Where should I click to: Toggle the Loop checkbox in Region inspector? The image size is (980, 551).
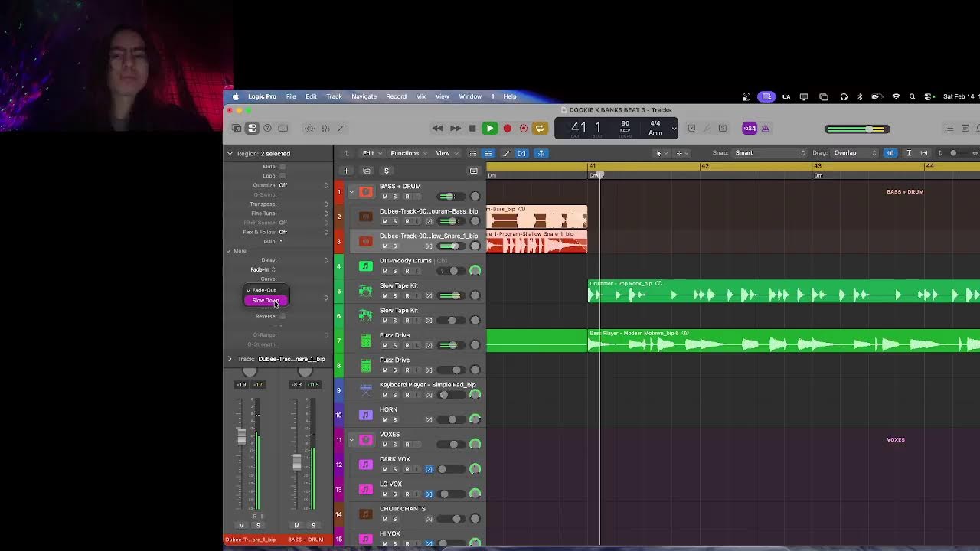tap(282, 175)
